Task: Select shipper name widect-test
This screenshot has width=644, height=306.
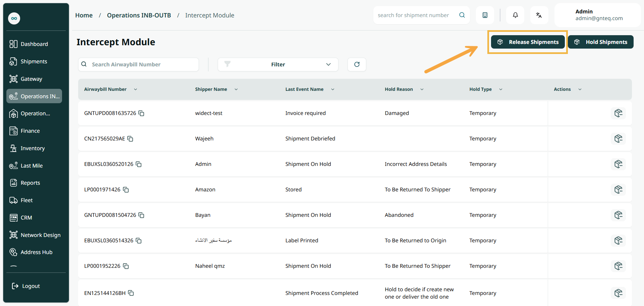Action: (x=209, y=113)
